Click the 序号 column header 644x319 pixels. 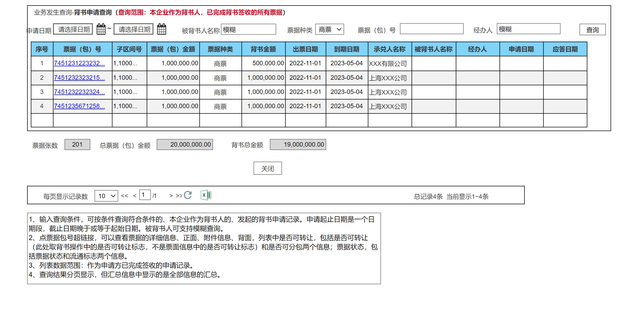tap(42, 49)
